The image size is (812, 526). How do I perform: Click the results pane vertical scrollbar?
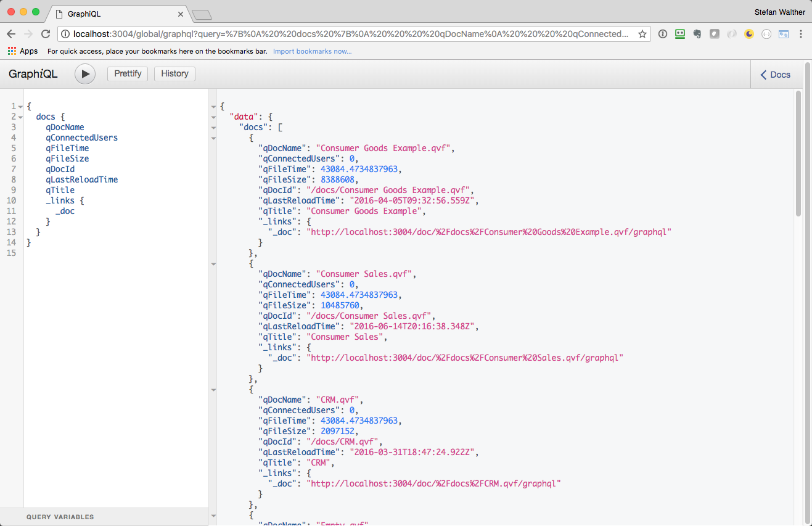pos(798,154)
